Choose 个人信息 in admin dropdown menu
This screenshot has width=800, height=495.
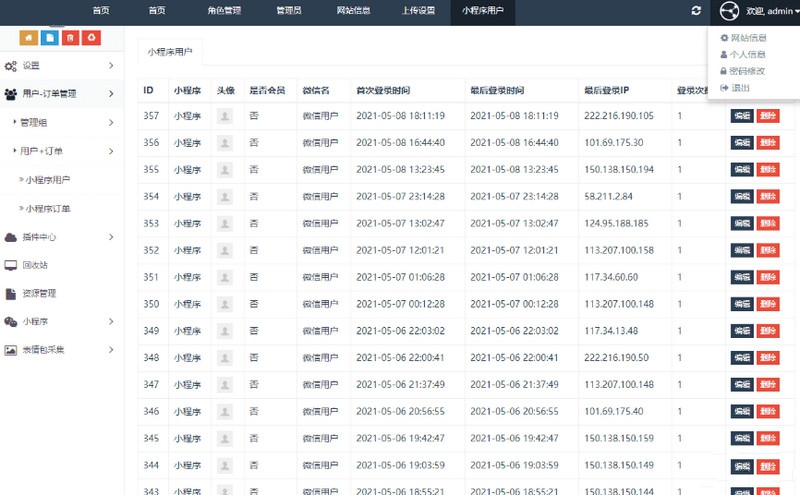pyautogui.click(x=742, y=55)
